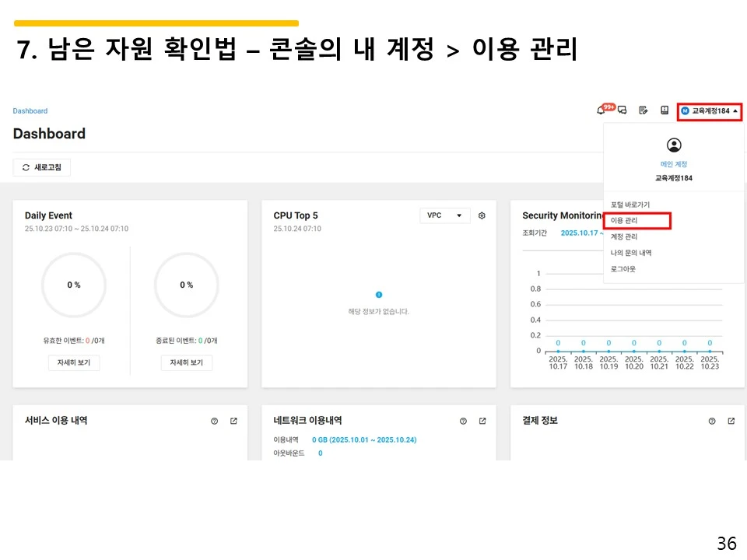Click the info icon above 해당 정보가 없습니다

coord(379,295)
